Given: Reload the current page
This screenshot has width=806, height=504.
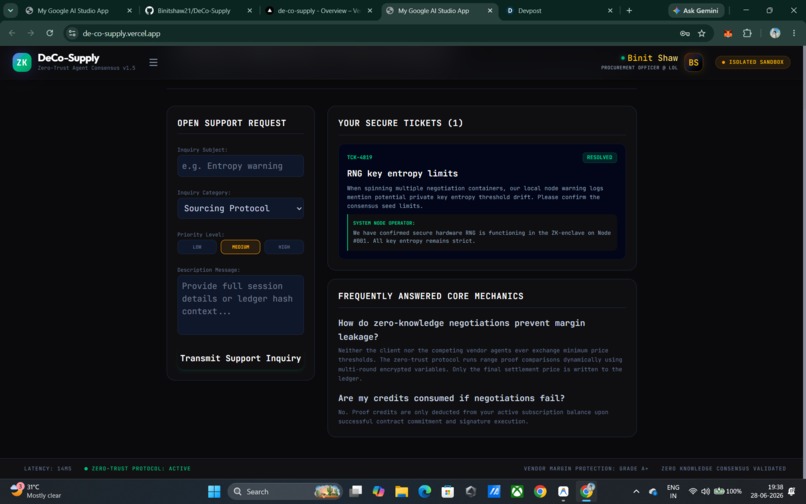Looking at the screenshot, I should [x=49, y=33].
